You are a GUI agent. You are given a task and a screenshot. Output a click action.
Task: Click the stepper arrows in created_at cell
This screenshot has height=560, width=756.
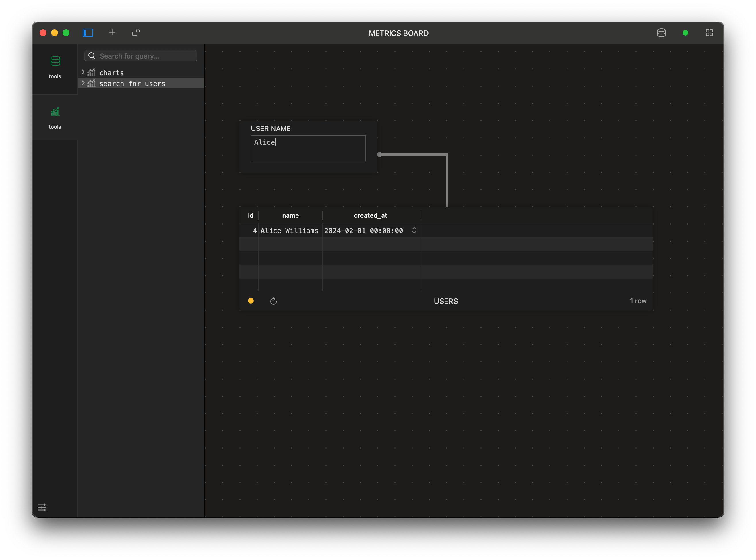pos(414,231)
